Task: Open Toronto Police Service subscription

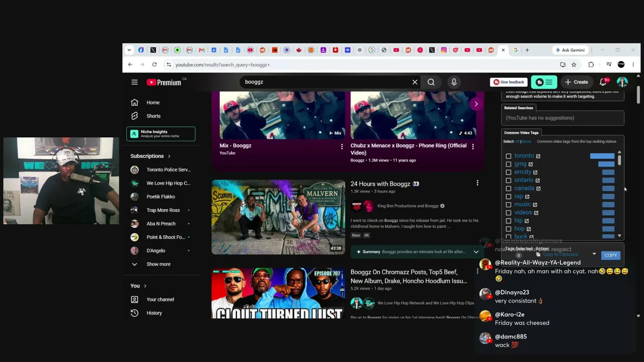Action: click(161, 170)
